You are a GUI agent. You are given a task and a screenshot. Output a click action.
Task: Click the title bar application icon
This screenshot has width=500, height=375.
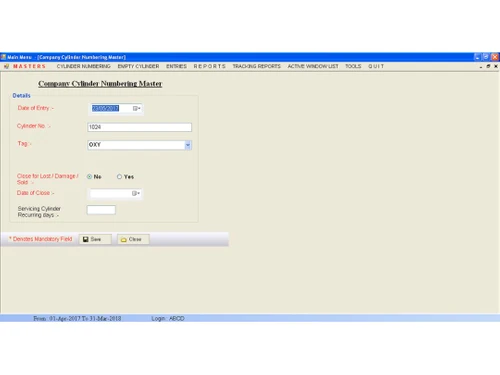click(x=3, y=57)
